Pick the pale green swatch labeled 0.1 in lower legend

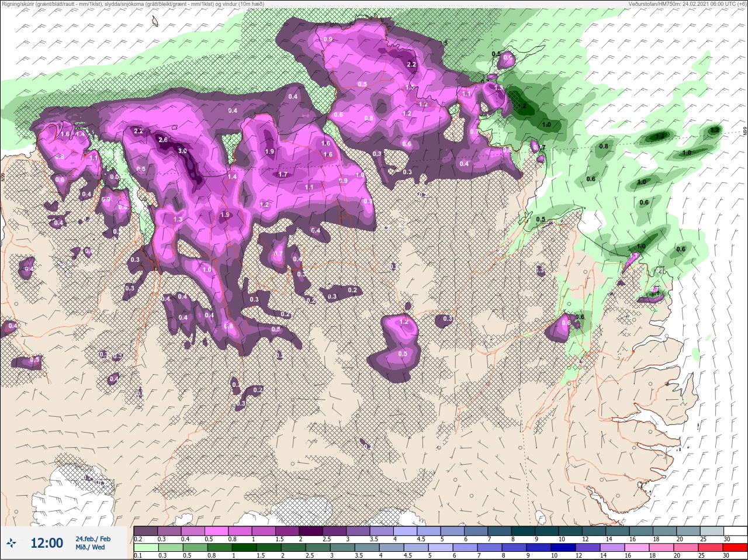(x=146, y=547)
